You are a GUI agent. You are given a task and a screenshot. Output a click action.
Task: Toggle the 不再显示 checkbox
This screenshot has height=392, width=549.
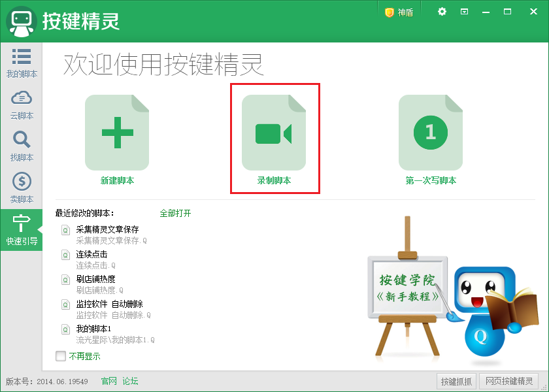coord(61,356)
